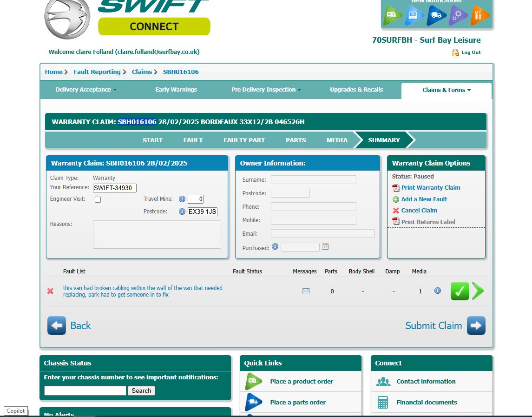Click the Financial documents calculator icon
Screen dimensions: 532x417
point(383,403)
